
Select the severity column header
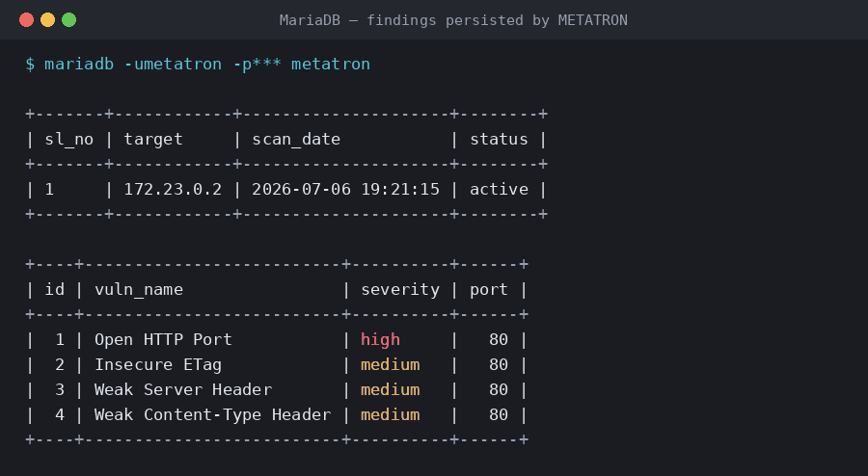(x=400, y=290)
